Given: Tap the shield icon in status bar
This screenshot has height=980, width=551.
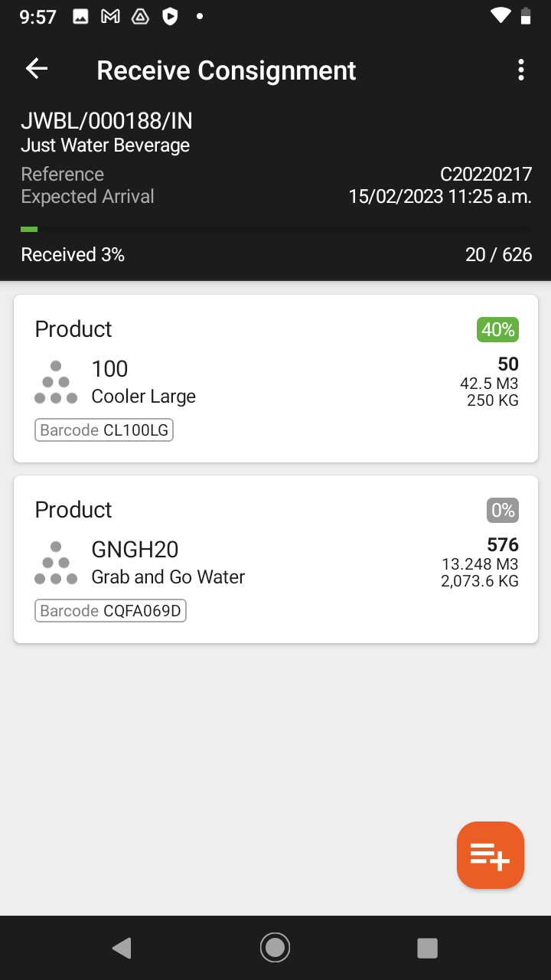Looking at the screenshot, I should tap(170, 16).
